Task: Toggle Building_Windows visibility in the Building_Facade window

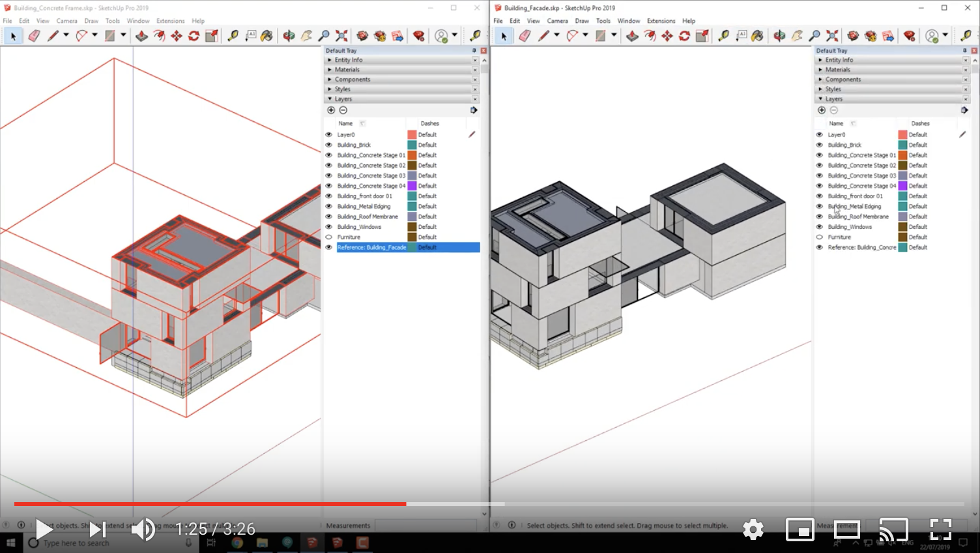Action: tap(820, 226)
